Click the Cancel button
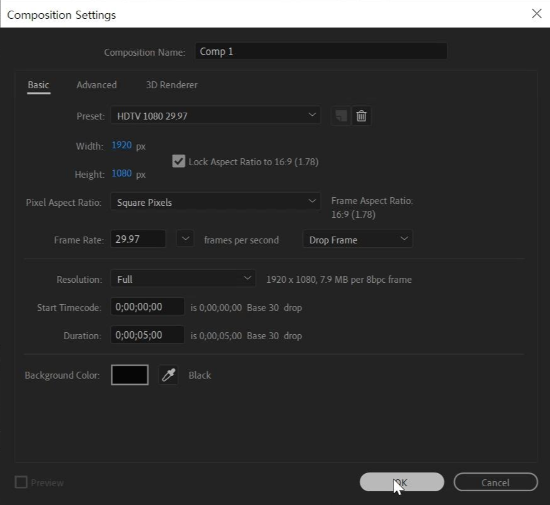The height and width of the screenshot is (505, 550). click(x=496, y=482)
